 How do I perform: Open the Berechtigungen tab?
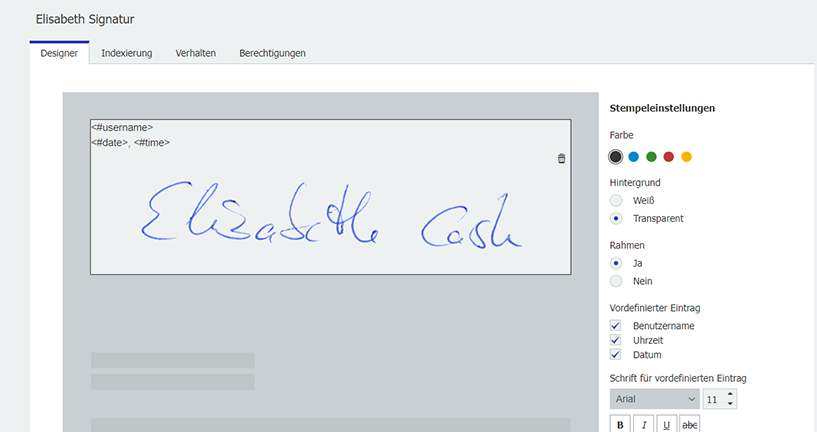(x=272, y=53)
